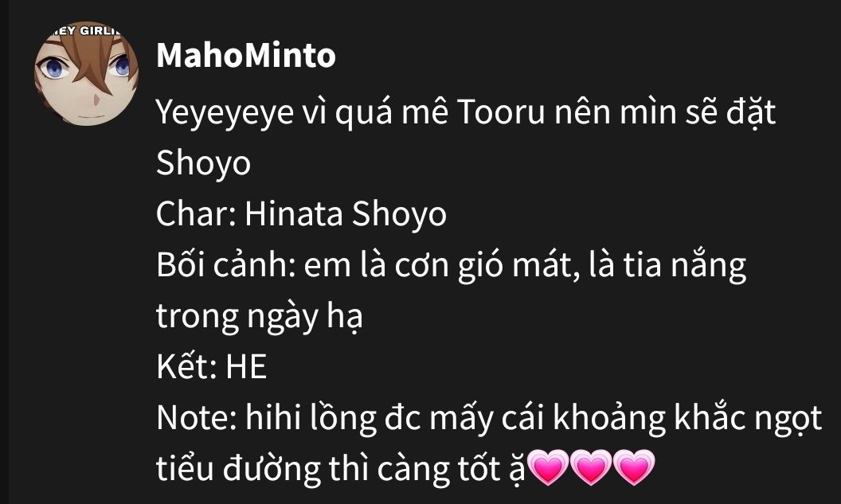Click the standalone word "Shoyo" on the second line

tap(203, 163)
